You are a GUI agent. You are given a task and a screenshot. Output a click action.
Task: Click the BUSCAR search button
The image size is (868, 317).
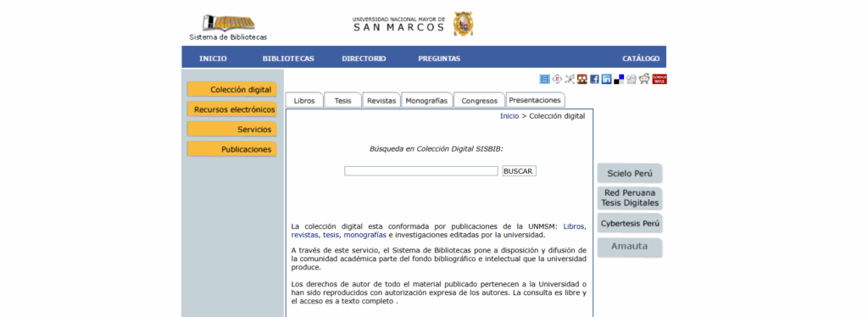click(519, 171)
